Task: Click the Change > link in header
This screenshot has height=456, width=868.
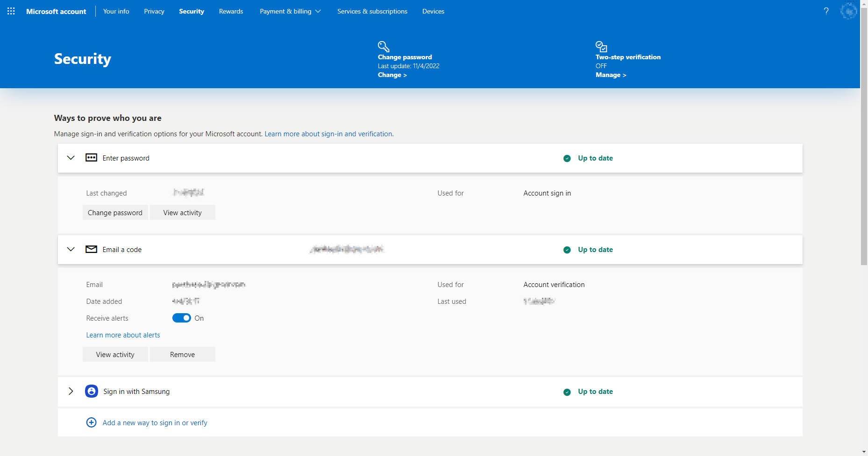Action: coord(392,75)
